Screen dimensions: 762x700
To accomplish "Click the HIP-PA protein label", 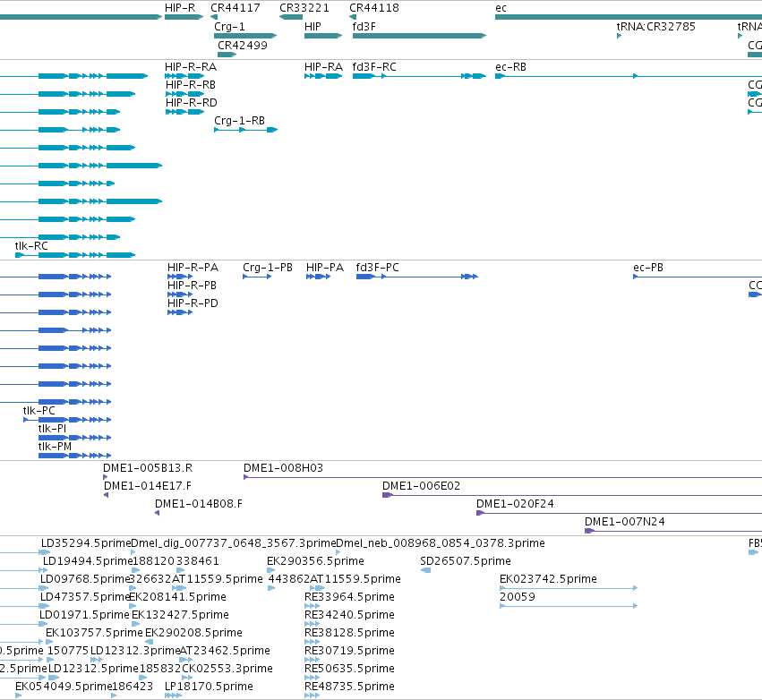I will [325, 267].
